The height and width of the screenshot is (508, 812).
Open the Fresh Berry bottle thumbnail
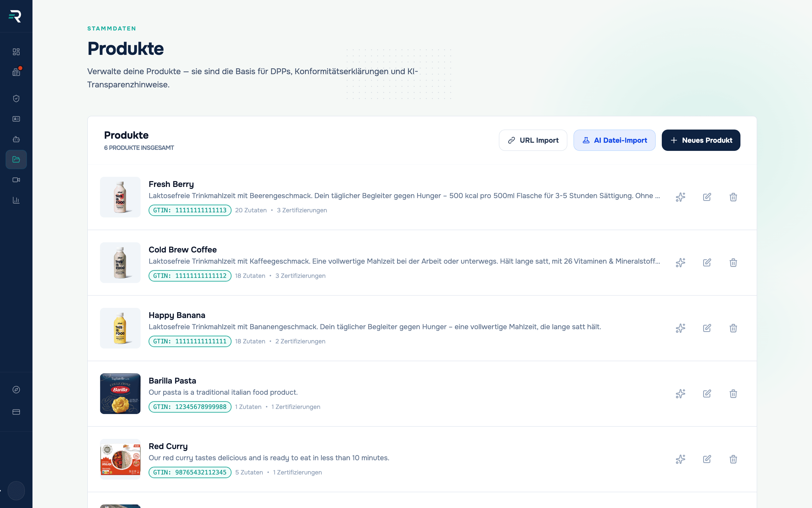120,197
